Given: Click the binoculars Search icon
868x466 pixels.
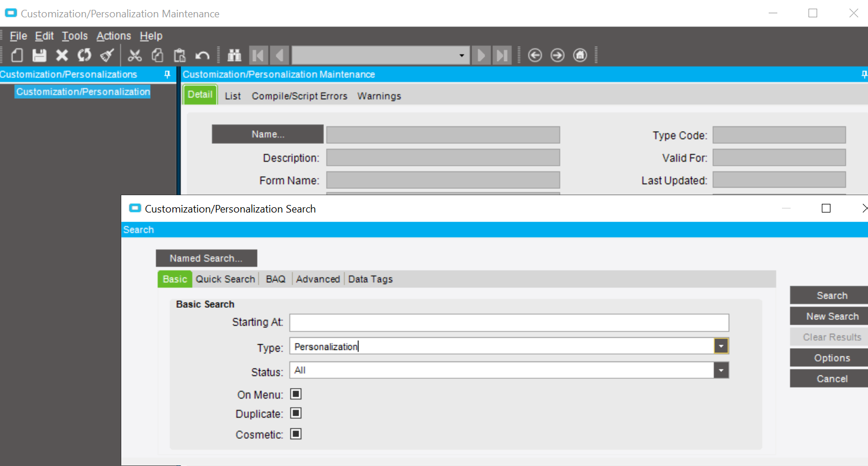Looking at the screenshot, I should 234,55.
